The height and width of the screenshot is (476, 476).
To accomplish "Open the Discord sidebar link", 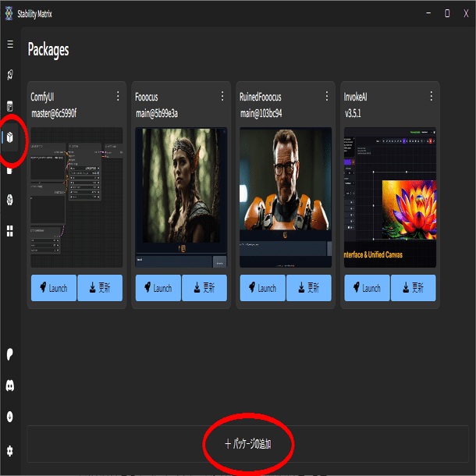I will 10,385.
